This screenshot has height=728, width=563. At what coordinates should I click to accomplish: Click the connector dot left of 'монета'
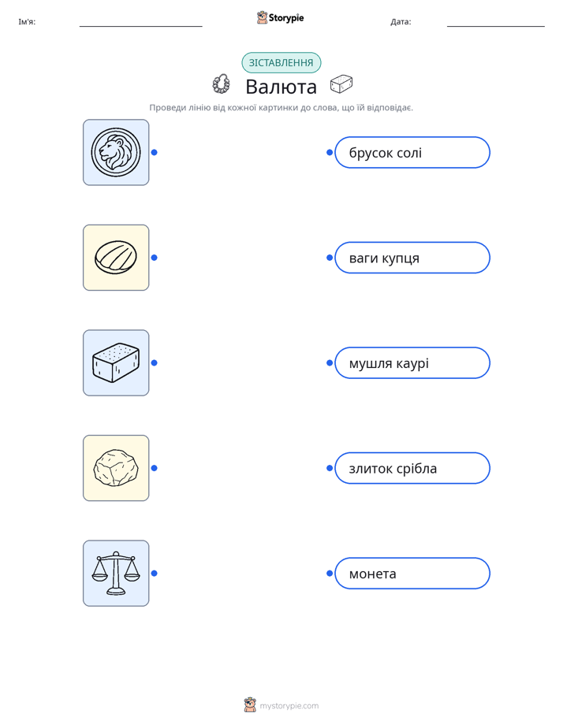(330, 574)
